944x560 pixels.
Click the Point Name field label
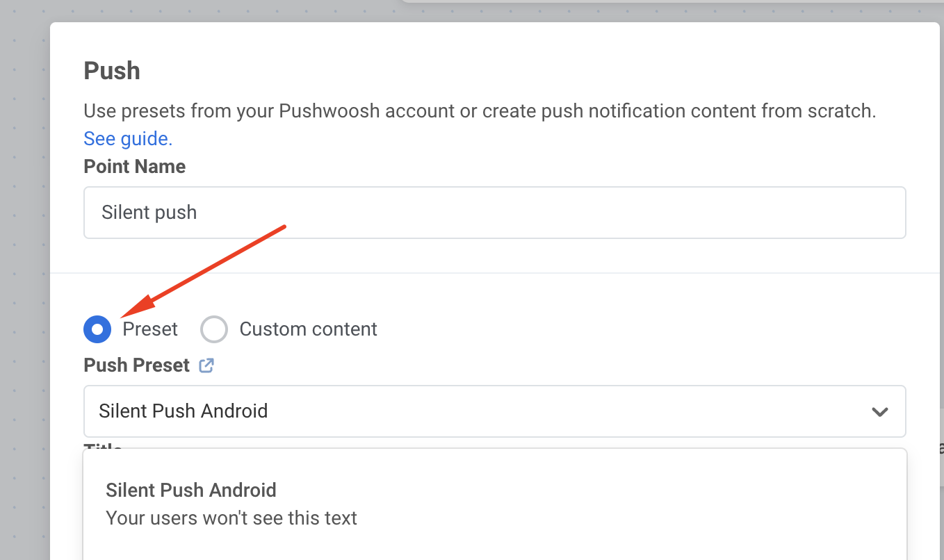pyautogui.click(x=135, y=167)
